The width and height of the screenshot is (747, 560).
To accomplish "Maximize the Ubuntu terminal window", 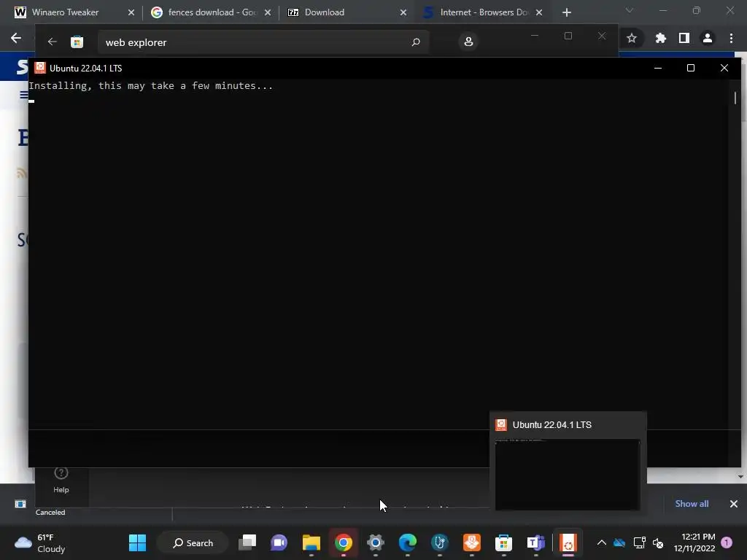I will tap(691, 68).
